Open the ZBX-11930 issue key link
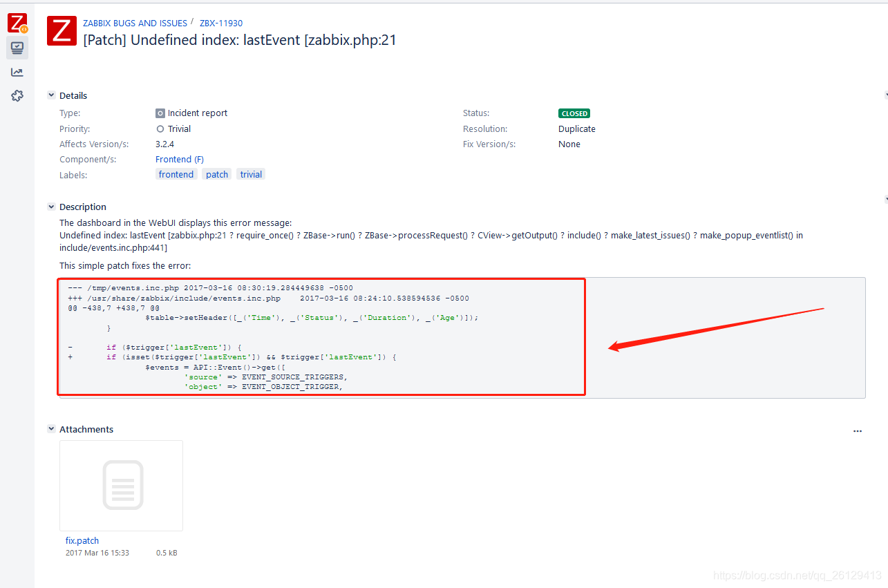 [x=221, y=23]
